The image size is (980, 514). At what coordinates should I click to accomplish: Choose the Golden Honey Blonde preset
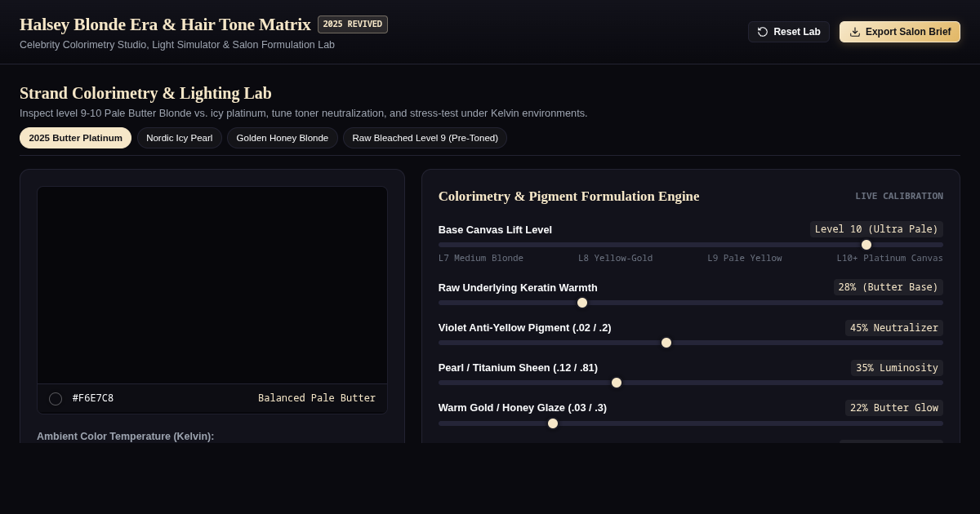pyautogui.click(x=283, y=138)
